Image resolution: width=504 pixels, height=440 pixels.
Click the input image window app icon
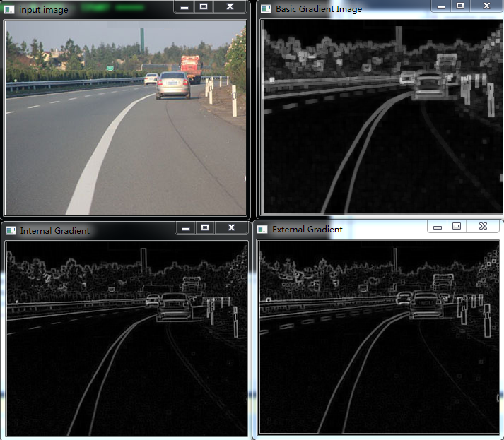click(x=9, y=10)
